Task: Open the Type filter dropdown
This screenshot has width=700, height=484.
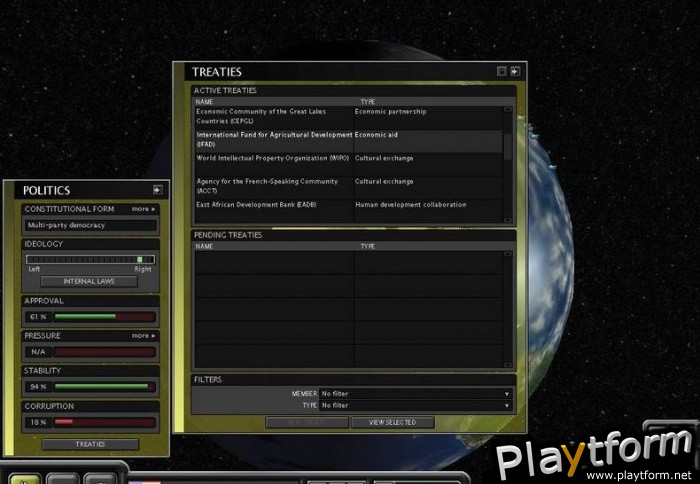Action: tap(416, 405)
